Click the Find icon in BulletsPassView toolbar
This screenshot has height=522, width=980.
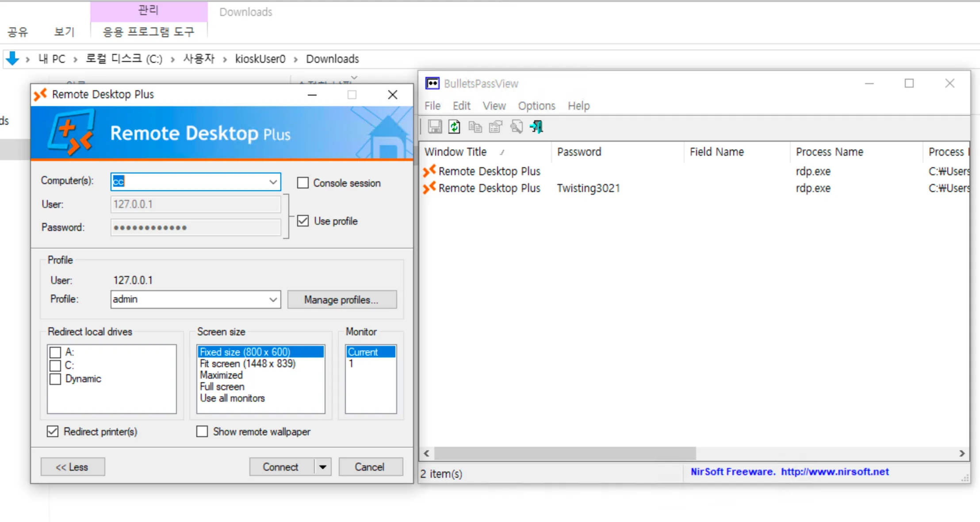[x=516, y=127]
